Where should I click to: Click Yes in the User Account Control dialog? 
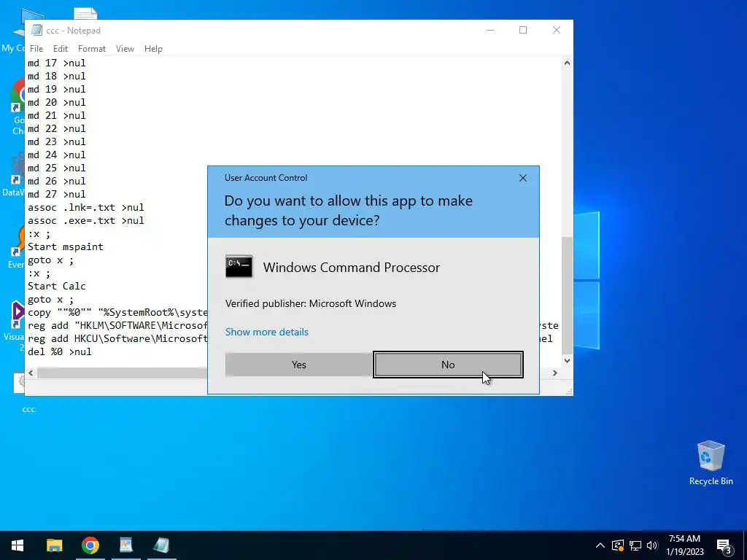point(298,365)
